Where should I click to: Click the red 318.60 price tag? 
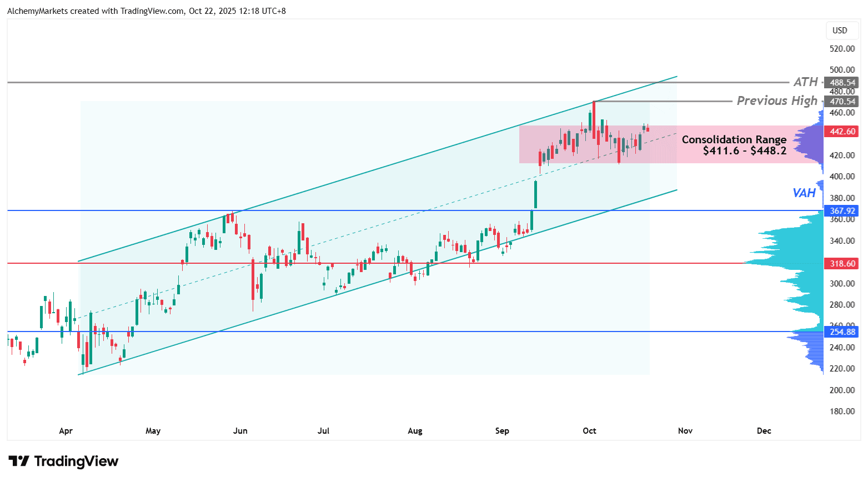click(842, 264)
